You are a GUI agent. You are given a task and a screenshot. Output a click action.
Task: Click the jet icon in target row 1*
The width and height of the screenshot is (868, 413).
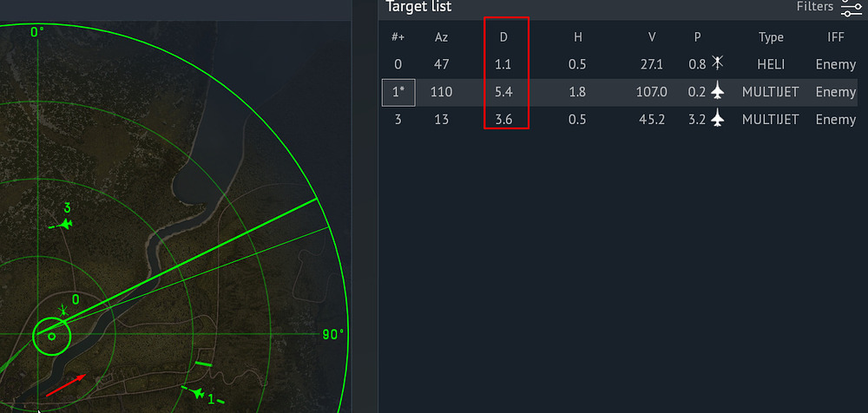(x=717, y=92)
